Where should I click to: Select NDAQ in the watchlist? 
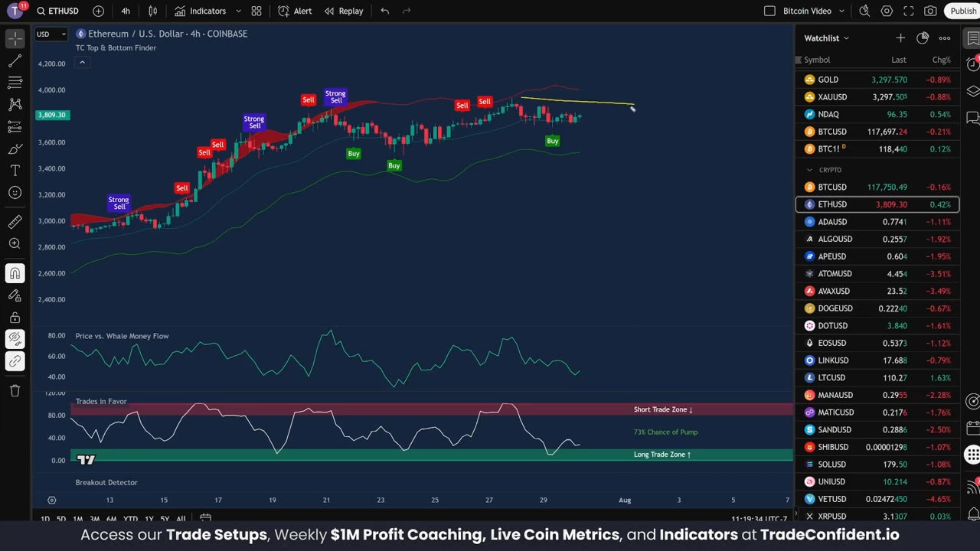click(877, 114)
